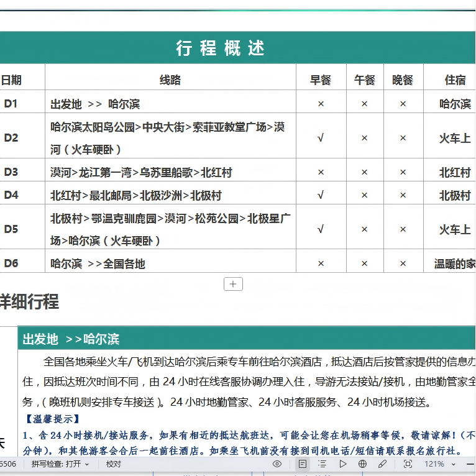This screenshot has width=476, height=476.
Task: Click the fit-to-page fullscreen icon
Action: click(x=408, y=464)
